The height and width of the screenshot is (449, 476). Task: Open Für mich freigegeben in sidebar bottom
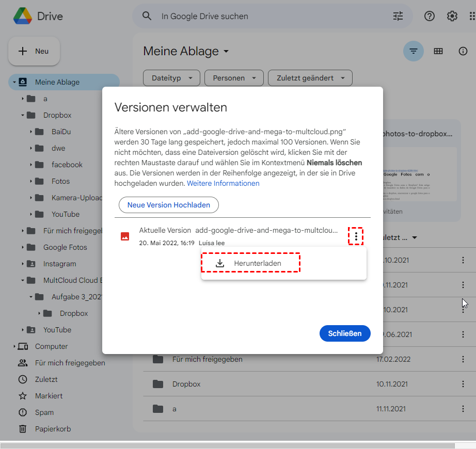pos(70,363)
